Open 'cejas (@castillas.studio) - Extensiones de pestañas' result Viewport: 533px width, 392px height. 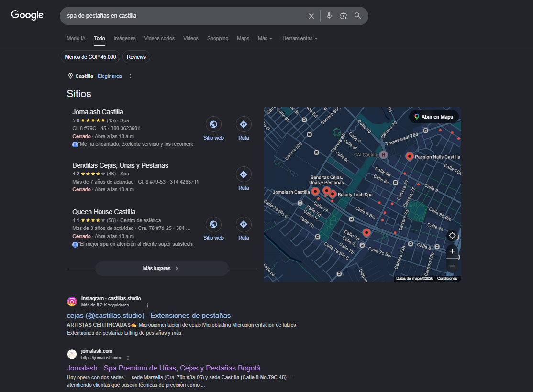148,316
